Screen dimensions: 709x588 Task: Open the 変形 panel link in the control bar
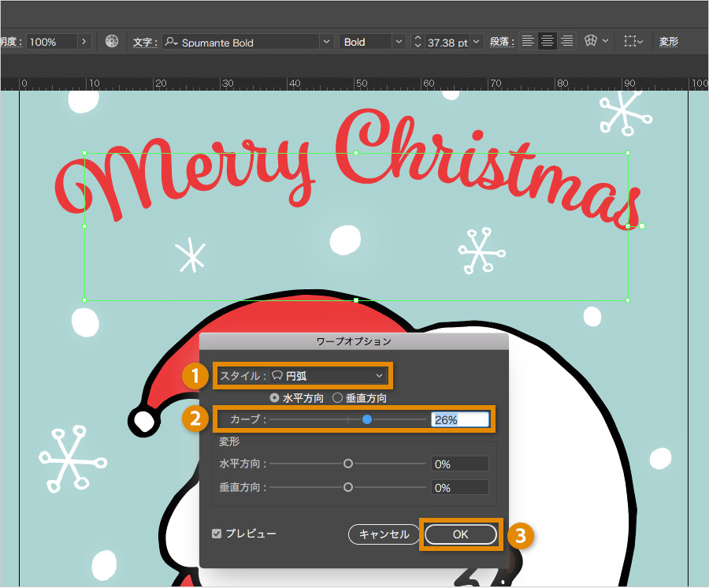tap(668, 42)
